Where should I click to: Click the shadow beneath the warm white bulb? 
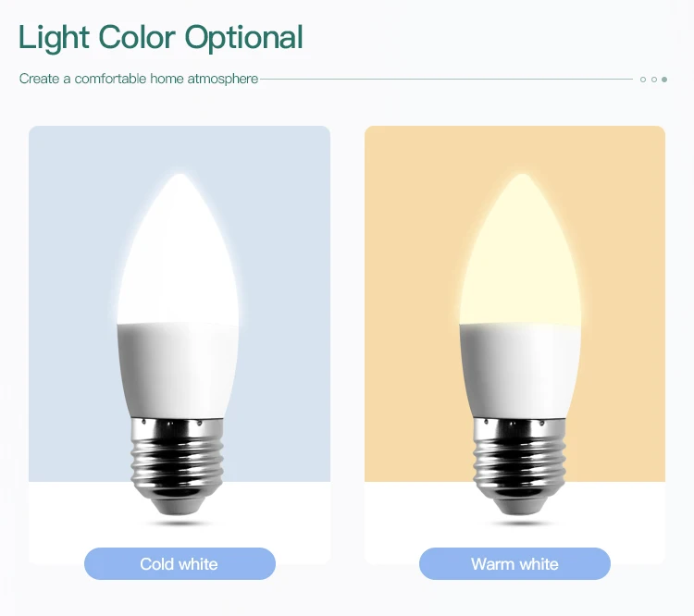point(520,523)
